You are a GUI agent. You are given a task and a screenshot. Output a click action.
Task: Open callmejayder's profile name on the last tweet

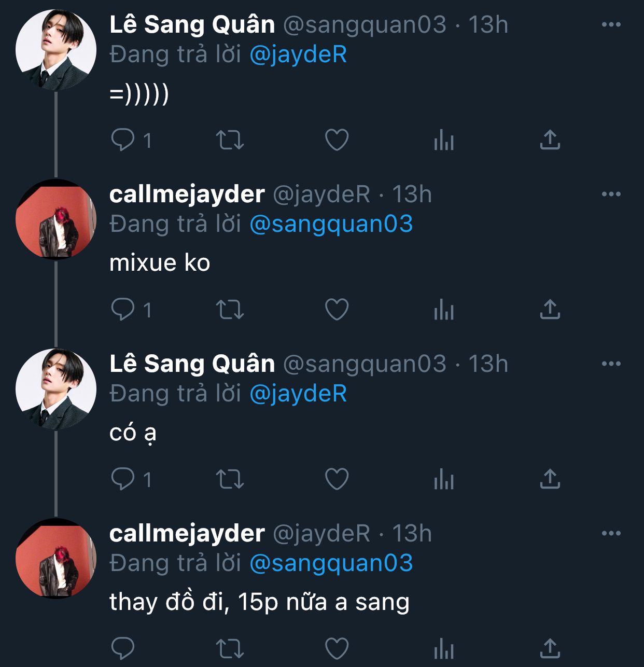[x=187, y=533]
